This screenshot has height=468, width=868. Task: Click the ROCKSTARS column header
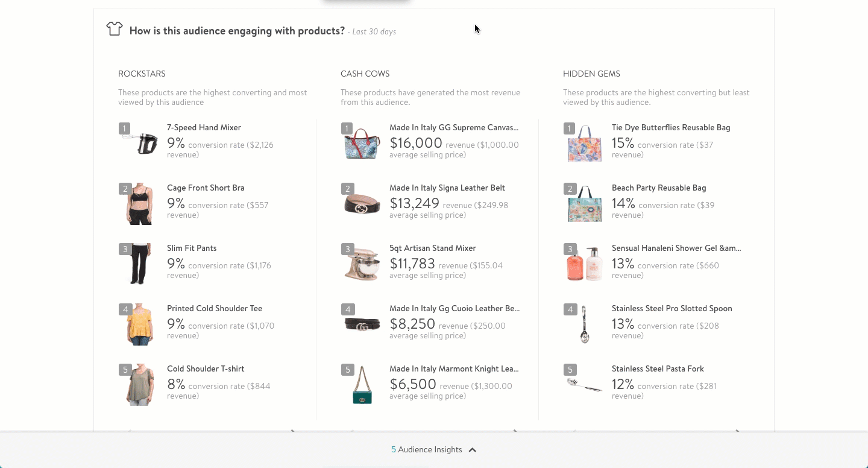tap(142, 74)
